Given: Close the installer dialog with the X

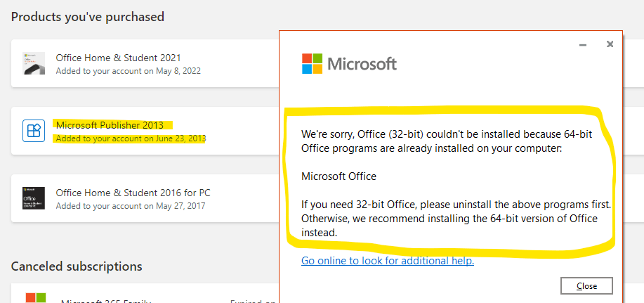Looking at the screenshot, I should (x=610, y=44).
